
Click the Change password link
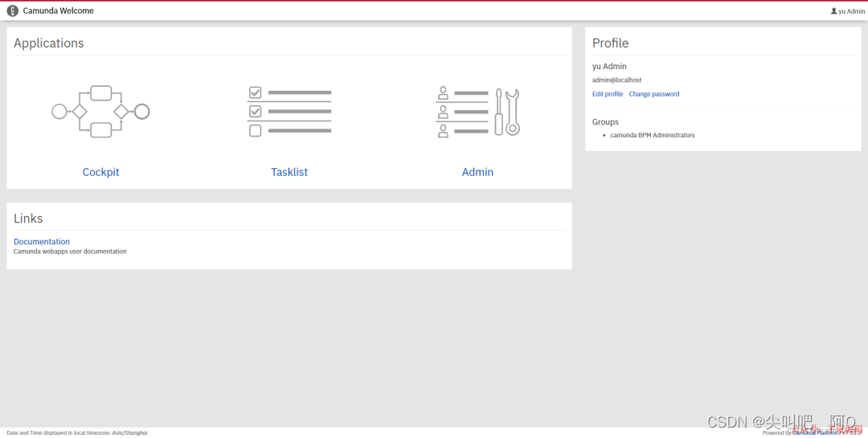(653, 94)
